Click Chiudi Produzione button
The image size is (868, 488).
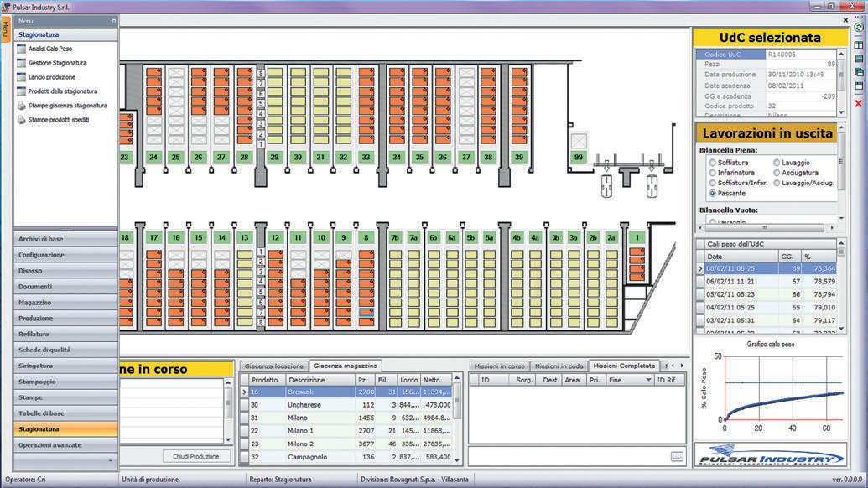pyautogui.click(x=196, y=456)
